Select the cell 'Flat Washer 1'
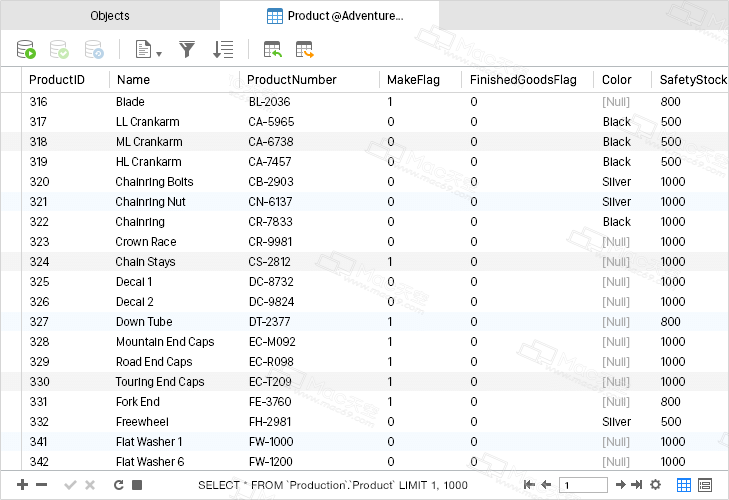729x500 pixels. pyautogui.click(x=149, y=441)
